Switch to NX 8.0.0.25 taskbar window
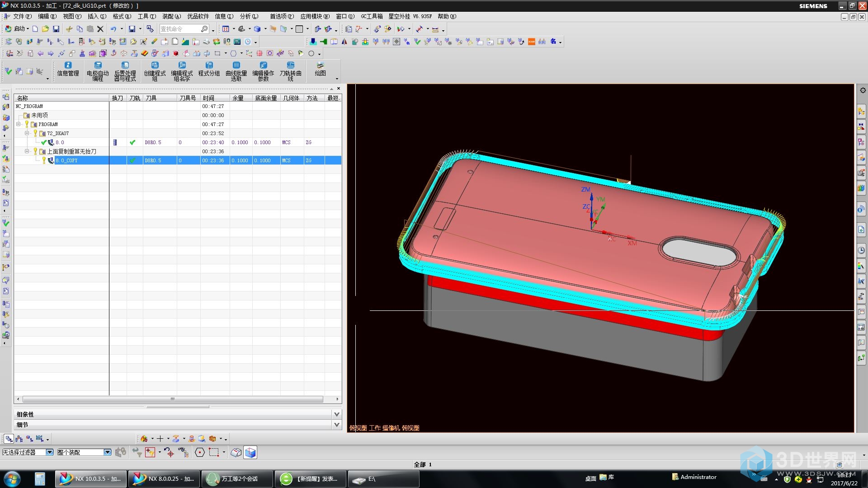This screenshot has height=488, width=868. [x=164, y=479]
